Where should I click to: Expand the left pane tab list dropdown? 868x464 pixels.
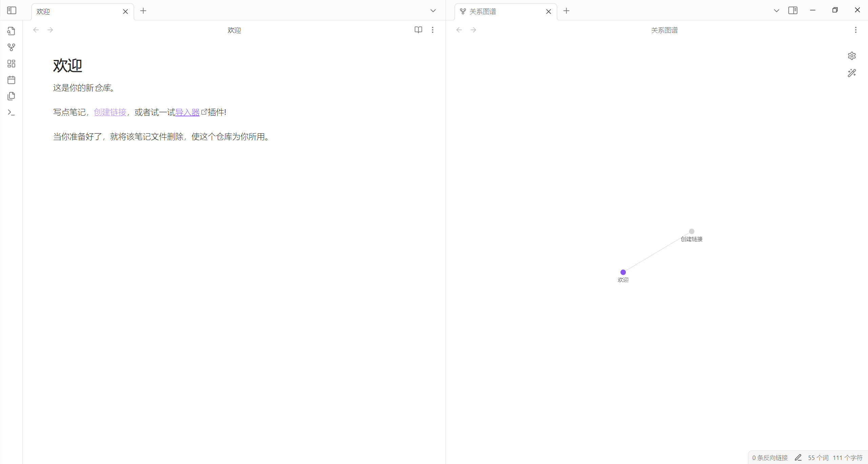coord(433,11)
